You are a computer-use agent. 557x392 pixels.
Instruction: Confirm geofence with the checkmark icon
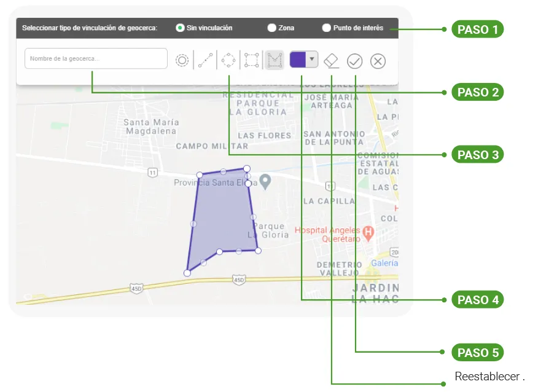coord(354,61)
